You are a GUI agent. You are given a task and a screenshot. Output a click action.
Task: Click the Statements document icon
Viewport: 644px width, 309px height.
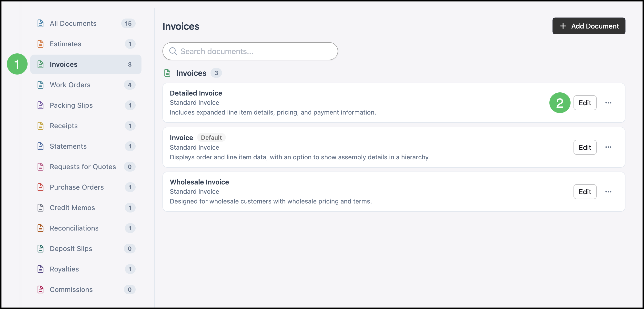[x=40, y=146]
